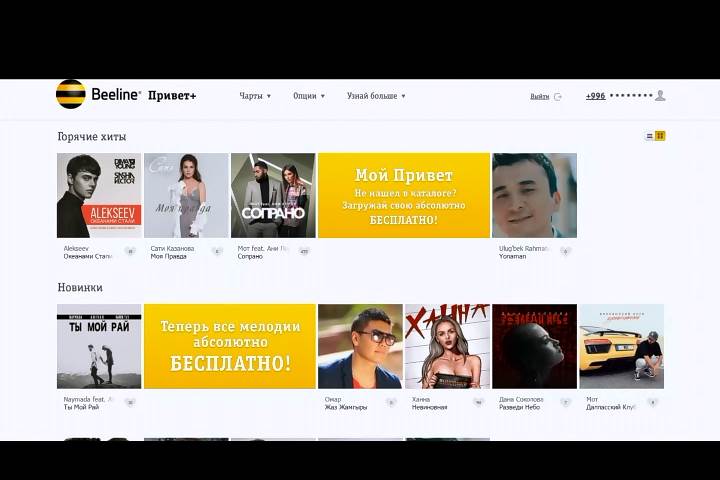Switch to grid view layout

click(x=660, y=136)
